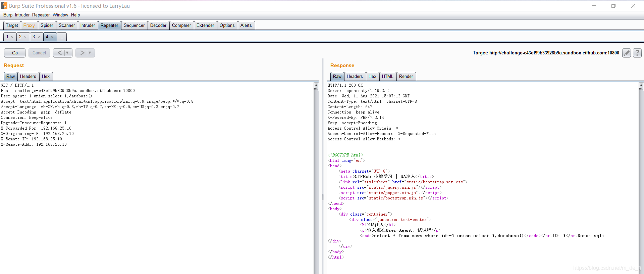The width and height of the screenshot is (644, 274).
Task: Switch to the Options tool tab
Action: click(227, 25)
